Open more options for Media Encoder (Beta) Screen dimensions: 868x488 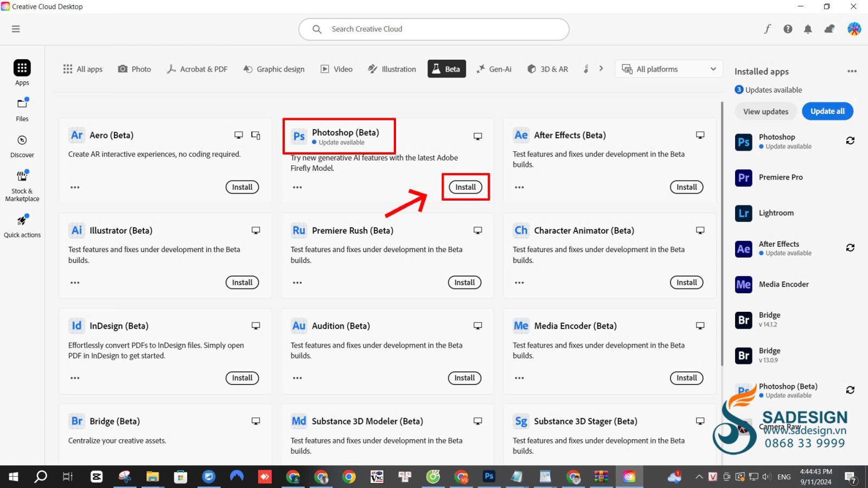(519, 378)
